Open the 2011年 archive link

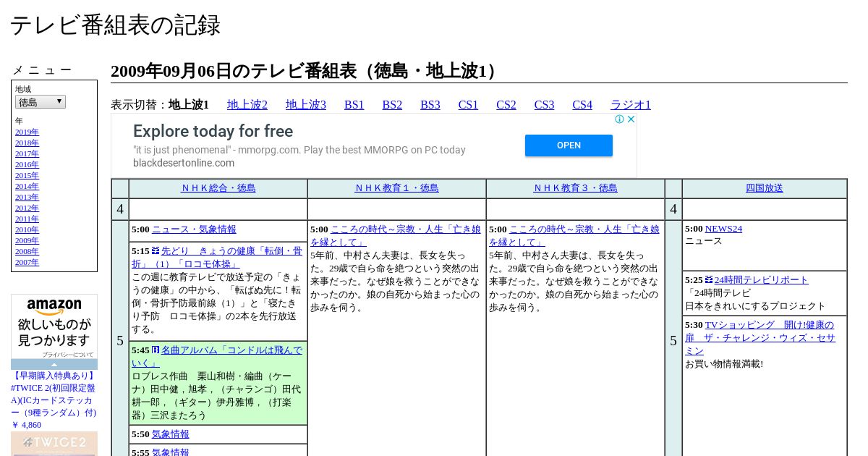[x=27, y=219]
